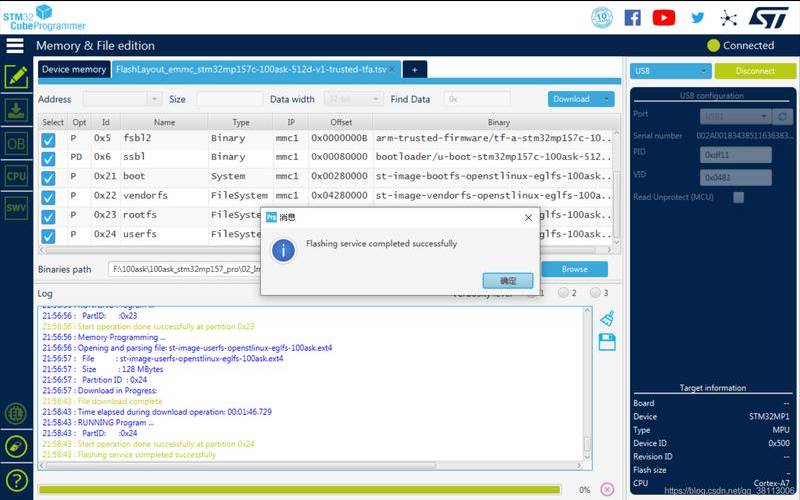
Task: Open ST Twitter page icon
Action: pyautogui.click(x=697, y=18)
